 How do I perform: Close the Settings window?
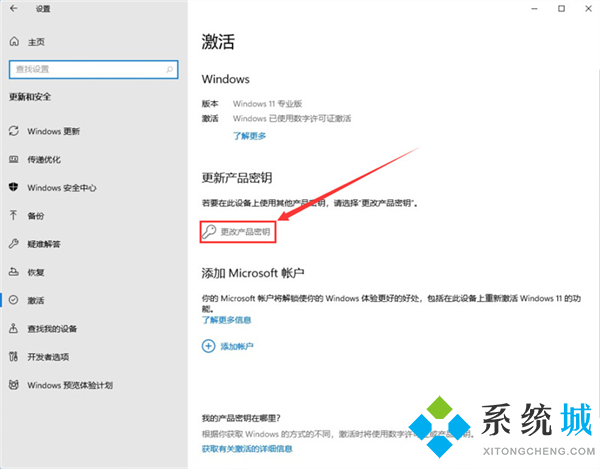589,8
